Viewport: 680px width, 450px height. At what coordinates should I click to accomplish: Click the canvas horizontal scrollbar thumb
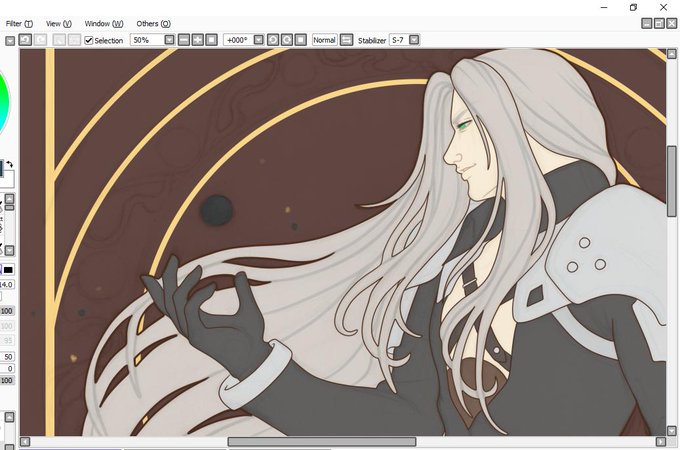tap(322, 441)
